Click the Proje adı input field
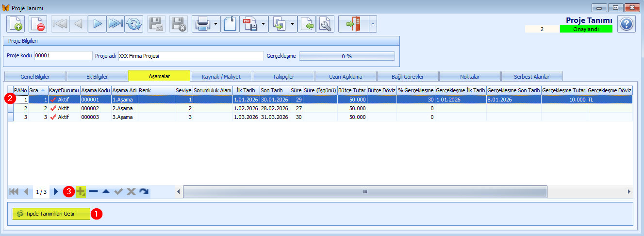This screenshot has height=236, width=644. [x=190, y=56]
